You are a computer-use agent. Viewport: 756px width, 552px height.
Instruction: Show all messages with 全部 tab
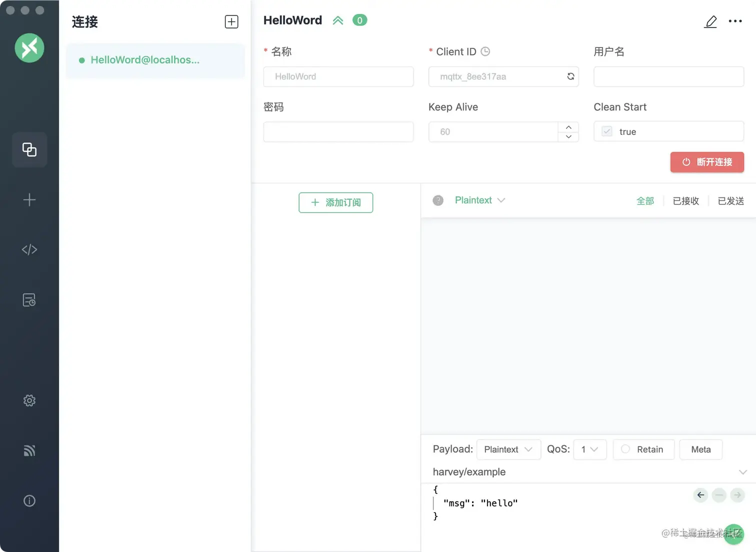[645, 201]
